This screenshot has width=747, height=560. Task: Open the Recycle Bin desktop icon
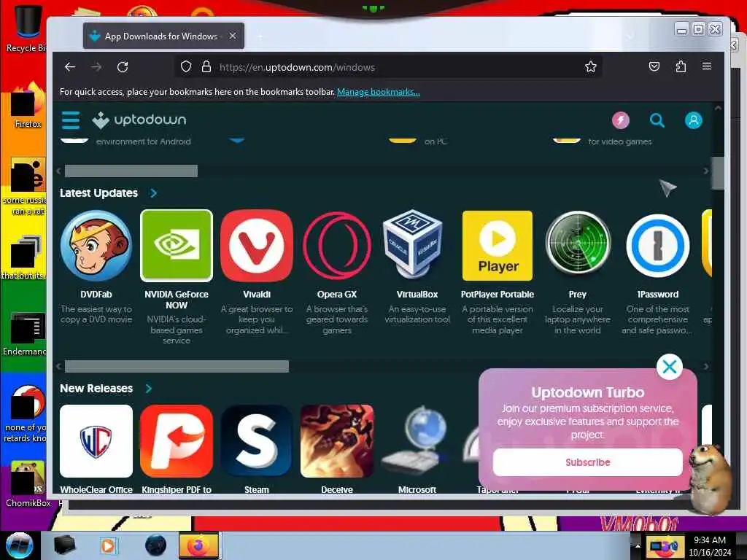tap(26, 28)
